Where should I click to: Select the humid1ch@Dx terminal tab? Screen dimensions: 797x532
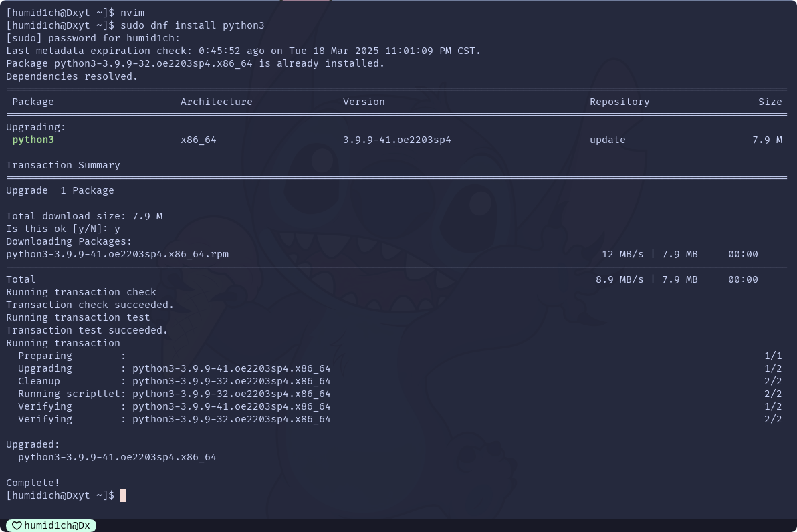pyautogui.click(x=51, y=525)
